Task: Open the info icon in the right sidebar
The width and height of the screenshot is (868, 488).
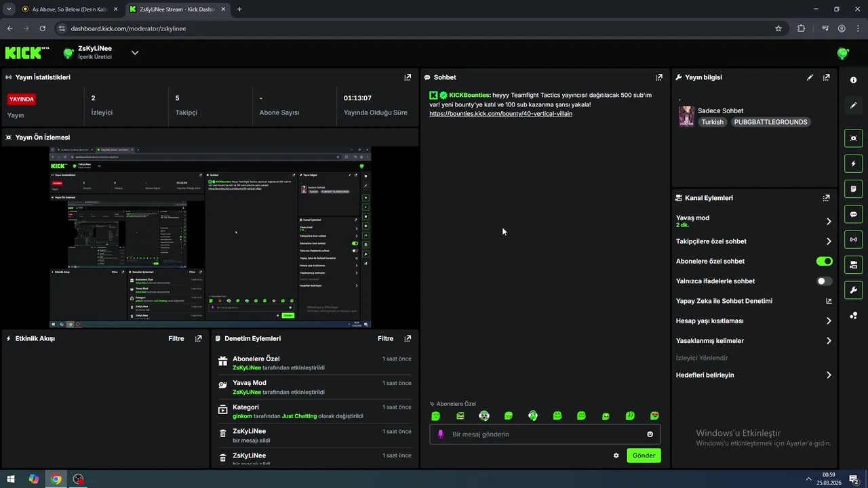Action: click(853, 80)
